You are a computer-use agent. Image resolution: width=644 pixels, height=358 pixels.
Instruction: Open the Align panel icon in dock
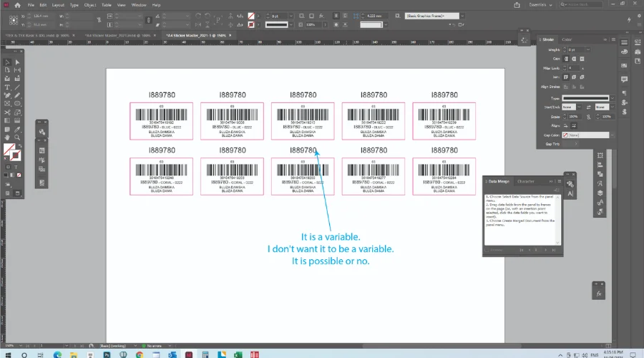coord(600,165)
